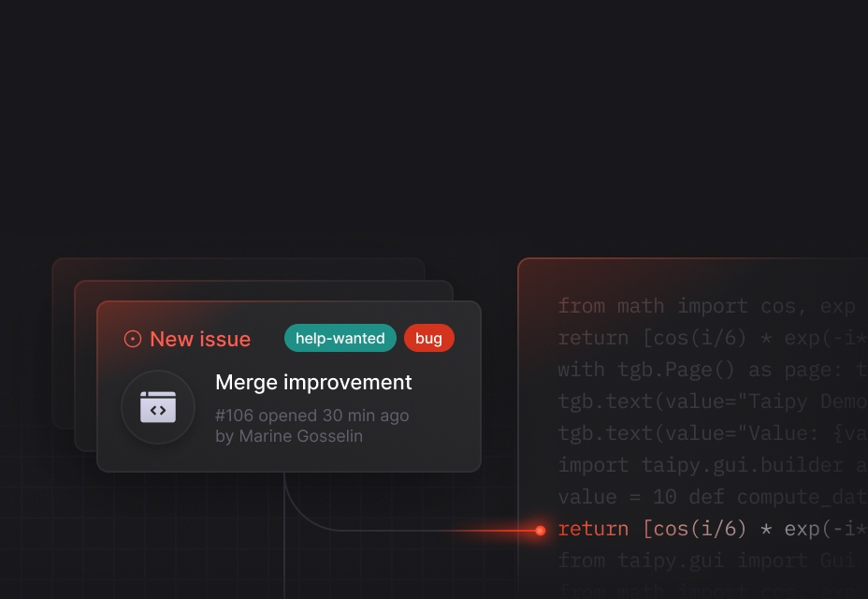The image size is (868, 599).
Task: Click the New issue heading text
Action: [200, 339]
